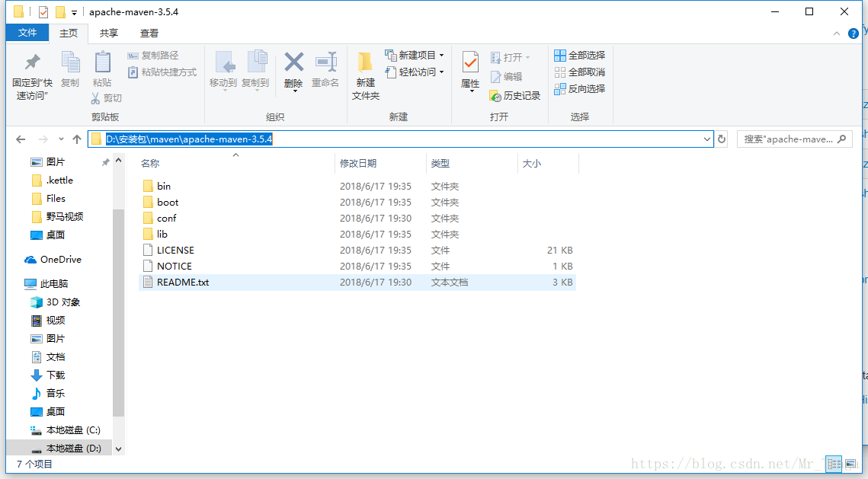Click the address bar path field
The width and height of the screenshot is (868, 479).
pyautogui.click(x=401, y=139)
